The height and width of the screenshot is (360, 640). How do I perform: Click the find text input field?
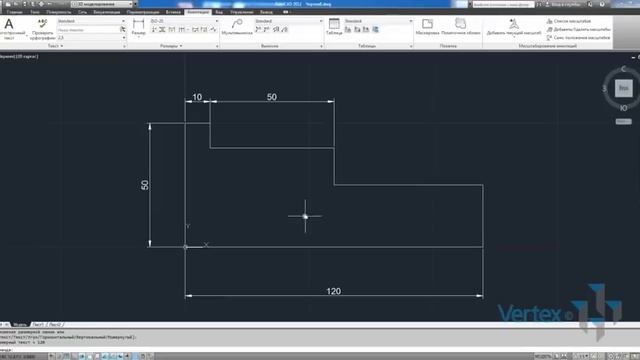88,29
